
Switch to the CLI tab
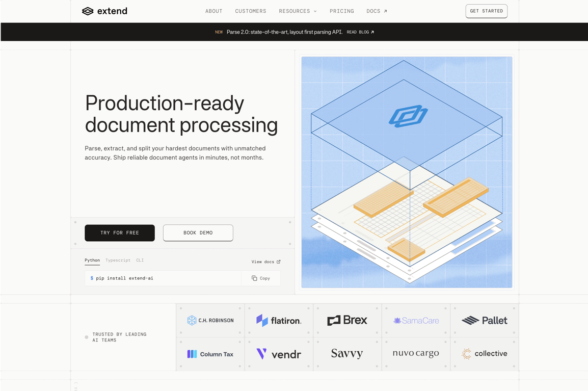[140, 260]
